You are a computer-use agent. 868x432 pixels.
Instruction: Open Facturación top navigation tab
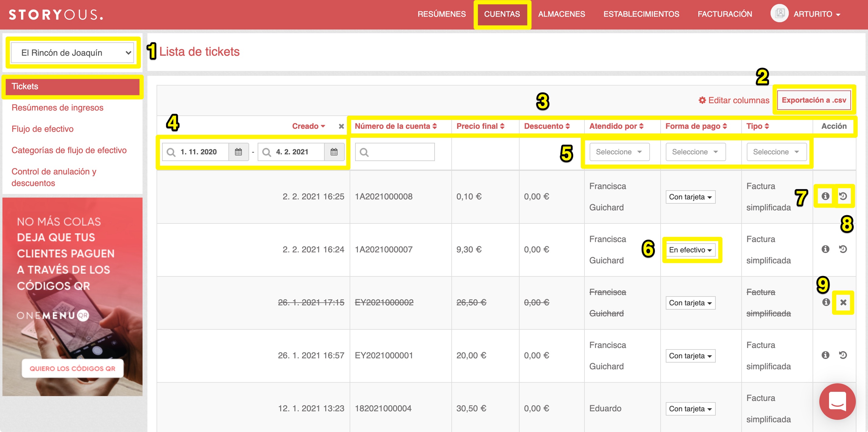tap(725, 14)
